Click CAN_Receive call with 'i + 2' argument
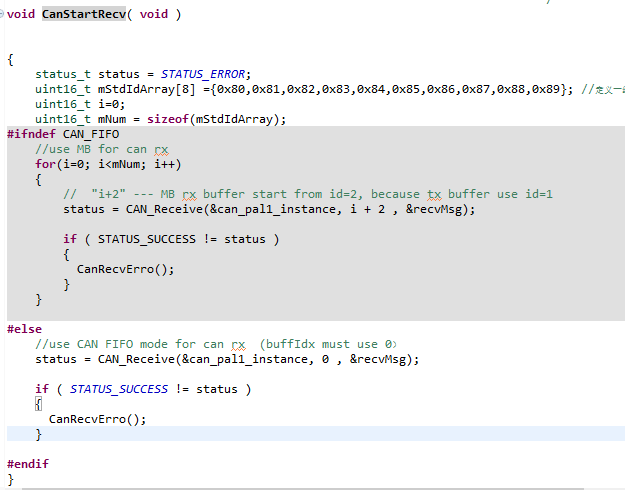Screen dimensions: 625x490 click(x=269, y=209)
